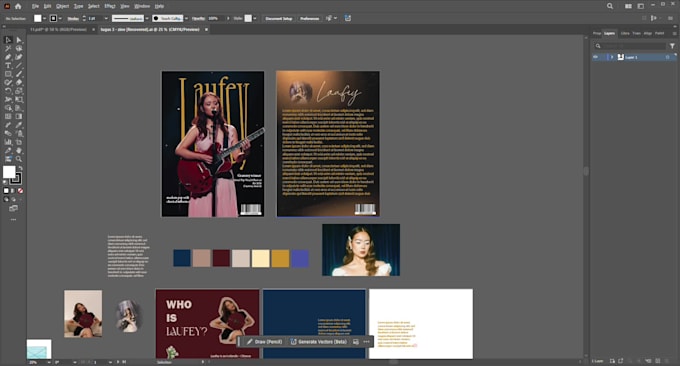Click Opacity label in control bar
The width and height of the screenshot is (680, 366).
point(198,19)
